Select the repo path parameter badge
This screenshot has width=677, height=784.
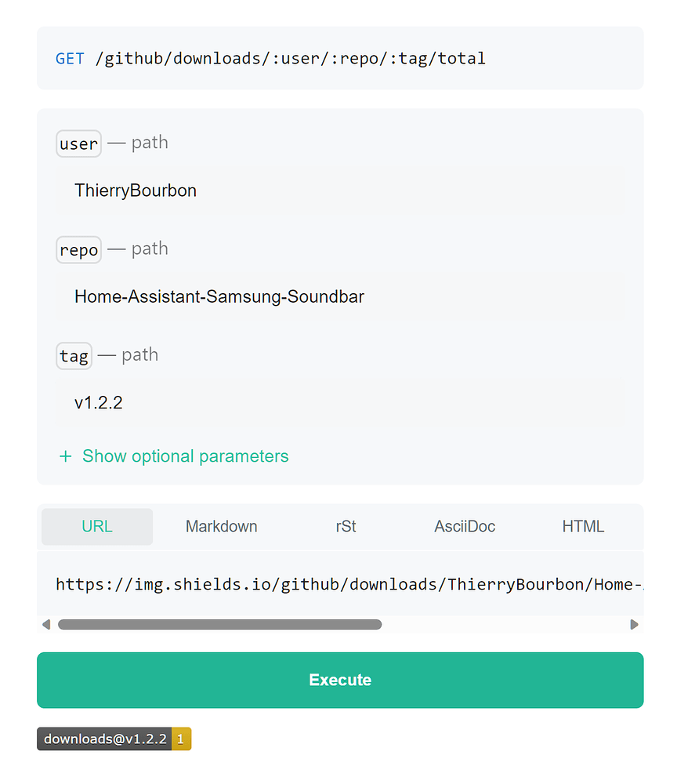click(78, 249)
